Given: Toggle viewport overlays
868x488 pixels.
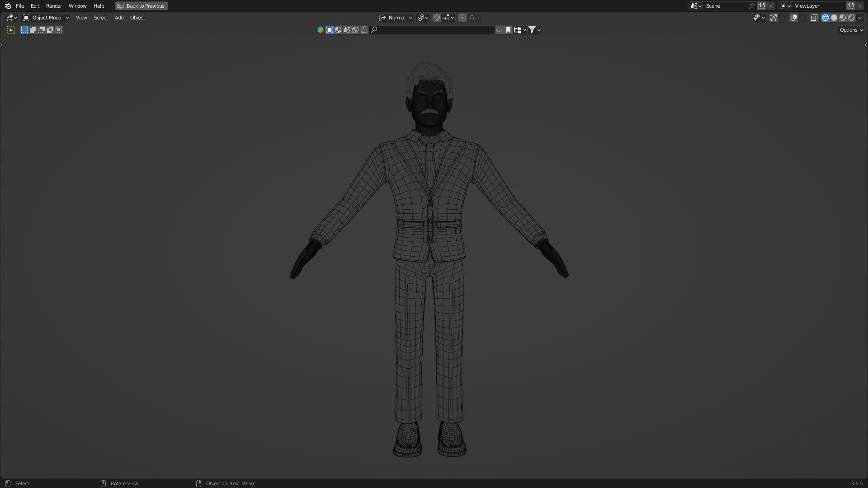Looking at the screenshot, I should [793, 18].
